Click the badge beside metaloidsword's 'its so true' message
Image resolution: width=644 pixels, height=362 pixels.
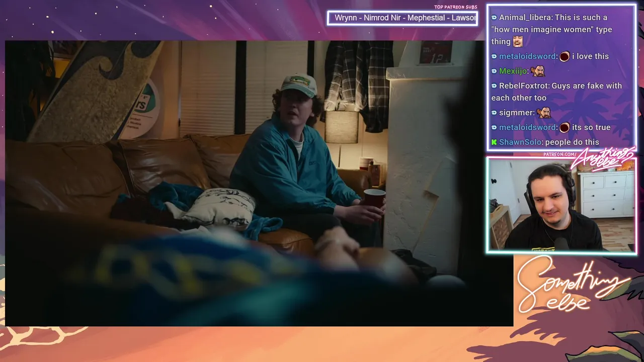click(494, 128)
